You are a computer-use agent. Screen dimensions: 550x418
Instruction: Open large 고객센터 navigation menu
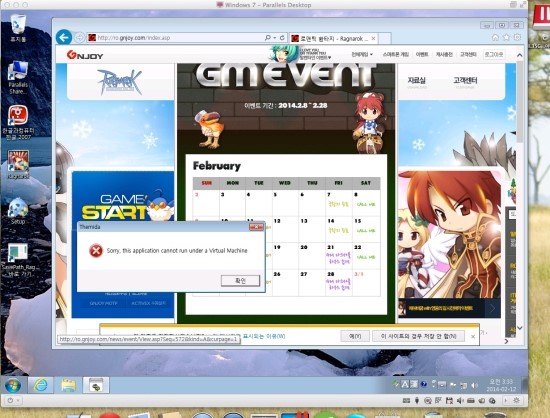pyautogui.click(x=465, y=81)
